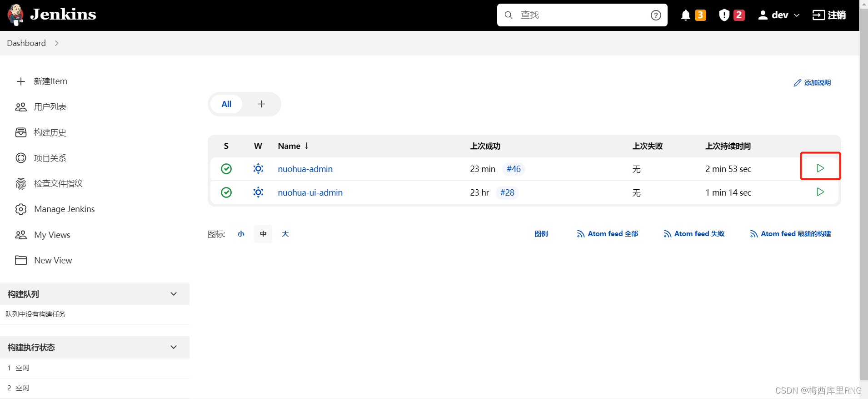Click the Jenkins butler logo icon
868x399 pixels.
click(15, 15)
